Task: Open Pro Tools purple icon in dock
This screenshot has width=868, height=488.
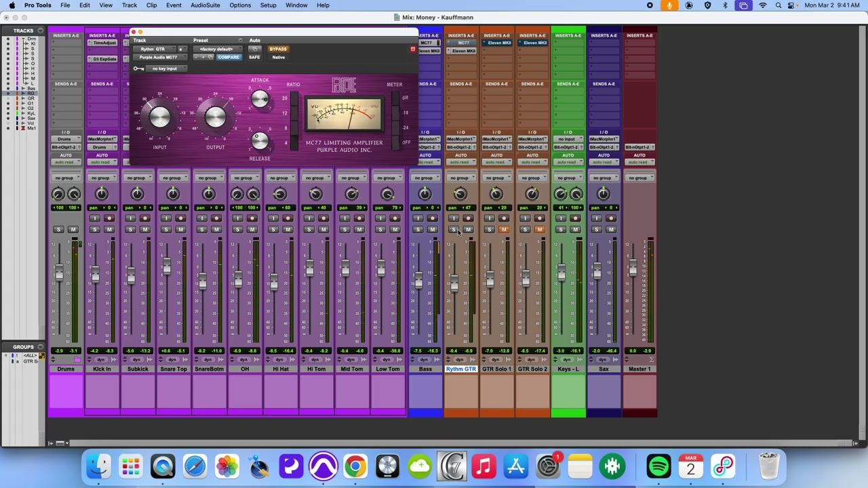Action: (x=323, y=466)
